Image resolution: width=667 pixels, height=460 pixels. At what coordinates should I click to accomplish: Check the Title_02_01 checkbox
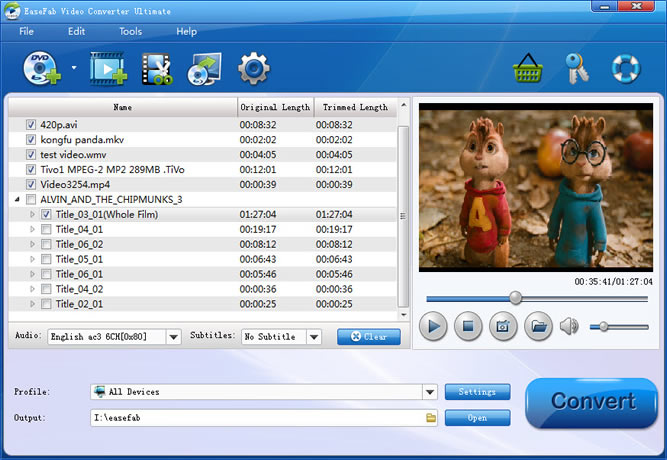point(46,304)
